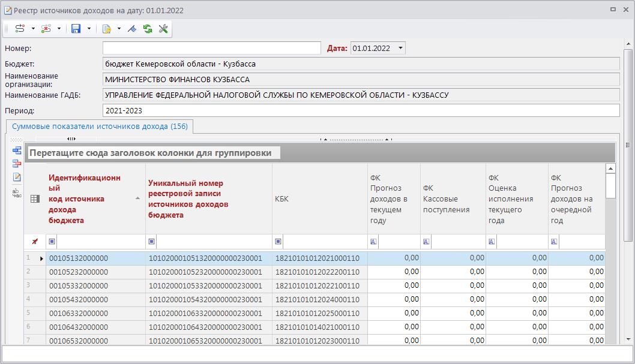Viewport: 635px width, 364px height.
Task: Click the blue add row structure icon
Action: [17, 151]
